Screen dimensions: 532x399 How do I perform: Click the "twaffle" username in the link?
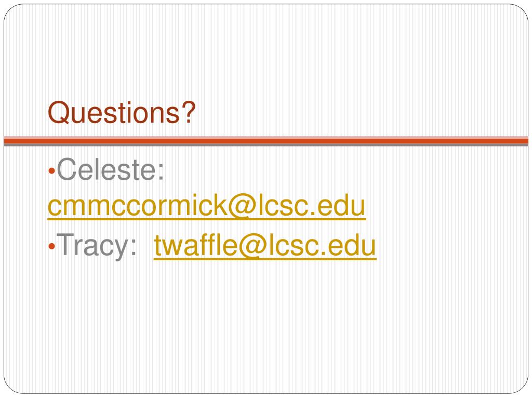click(196, 245)
